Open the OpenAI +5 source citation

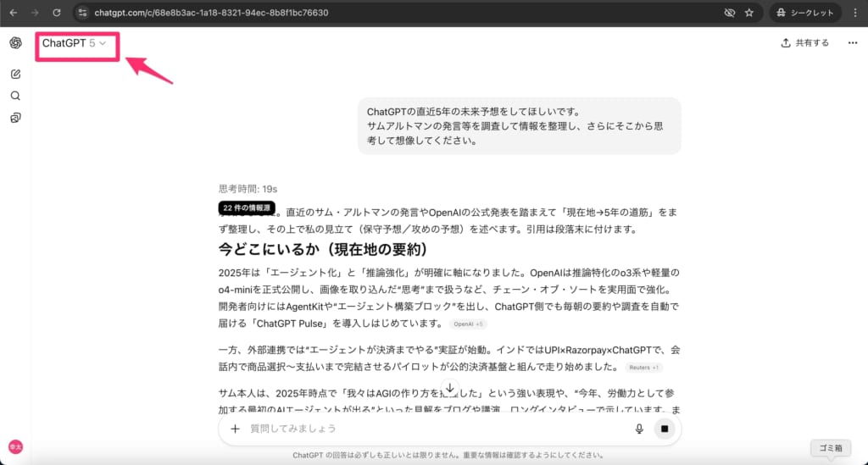[468, 324]
